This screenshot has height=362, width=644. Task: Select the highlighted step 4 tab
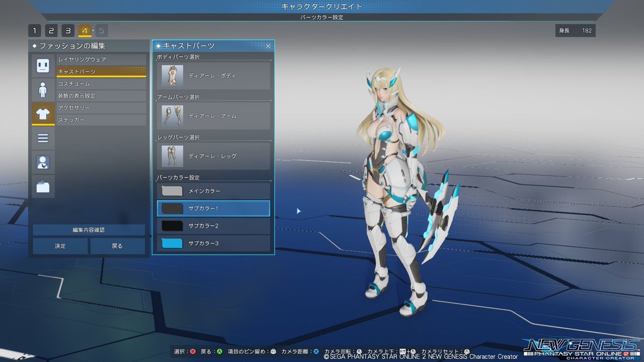point(85,31)
